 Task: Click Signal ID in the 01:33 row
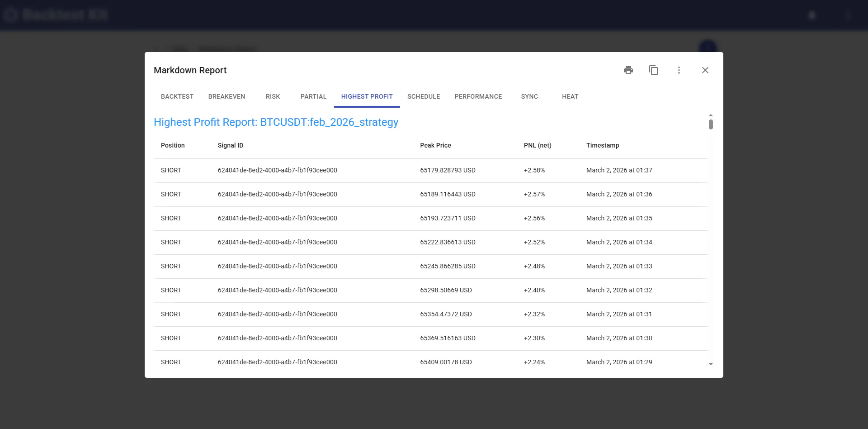pos(278,266)
